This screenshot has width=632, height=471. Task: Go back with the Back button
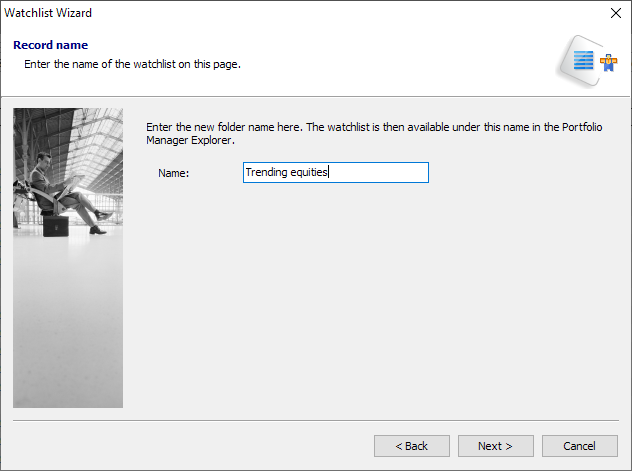coord(411,446)
